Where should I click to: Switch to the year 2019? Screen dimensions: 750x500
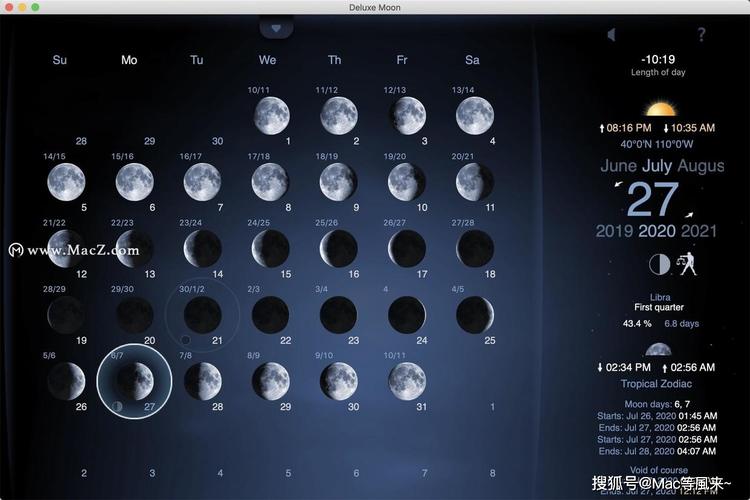coord(614,231)
